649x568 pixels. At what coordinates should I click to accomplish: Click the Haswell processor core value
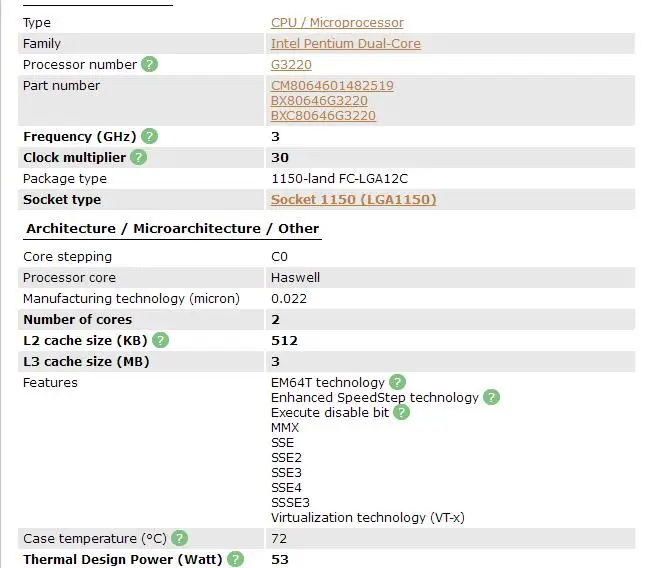coord(296,277)
